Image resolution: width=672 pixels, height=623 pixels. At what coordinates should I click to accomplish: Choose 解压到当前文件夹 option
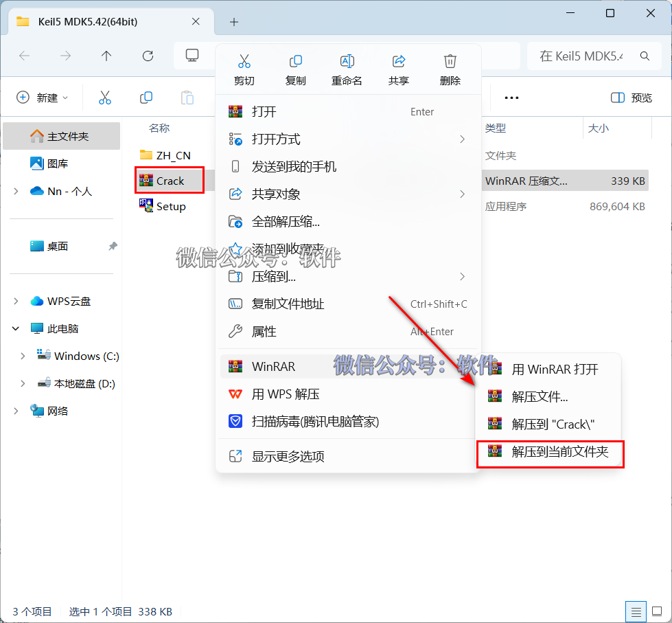coord(548,452)
